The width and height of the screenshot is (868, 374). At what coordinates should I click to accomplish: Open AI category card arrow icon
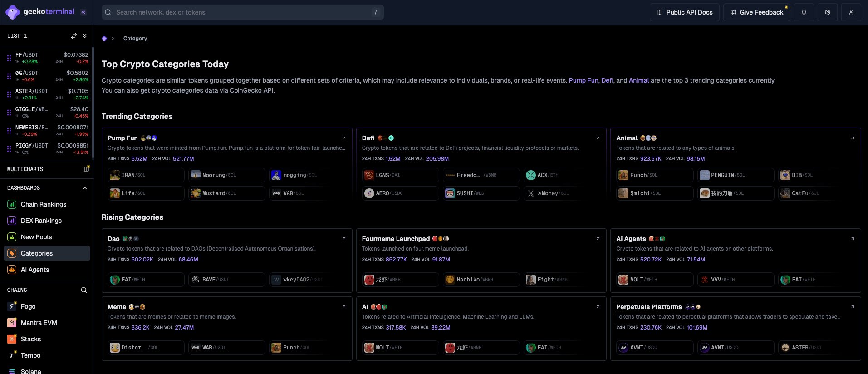pos(598,307)
